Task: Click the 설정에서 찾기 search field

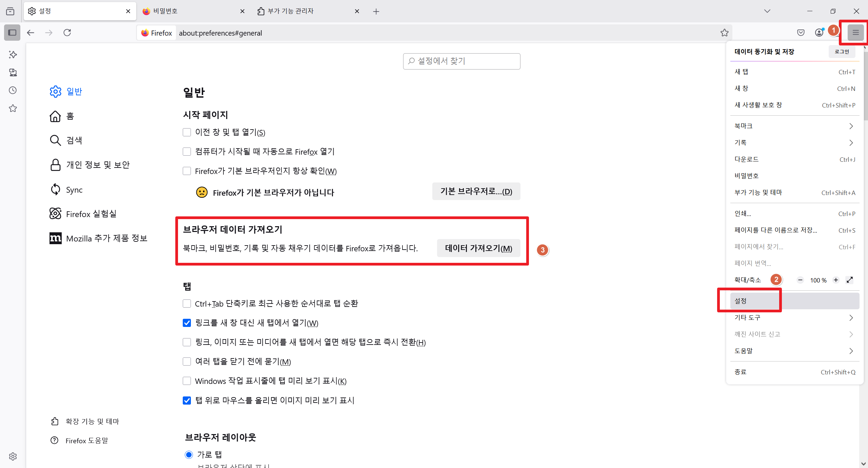Action: pos(461,61)
